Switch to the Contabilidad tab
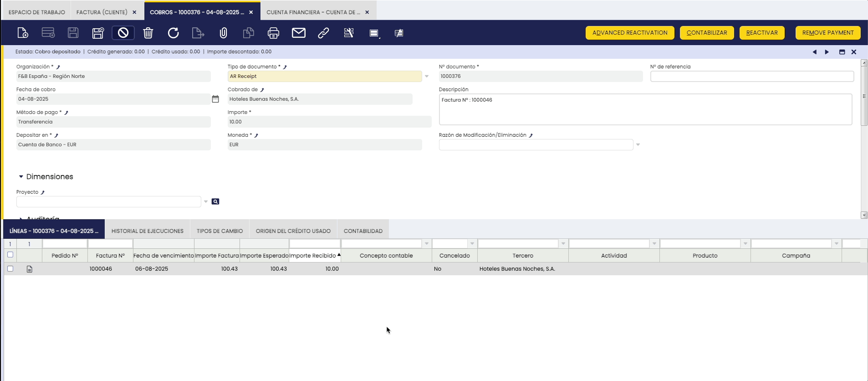This screenshot has height=381, width=868. pyautogui.click(x=363, y=231)
